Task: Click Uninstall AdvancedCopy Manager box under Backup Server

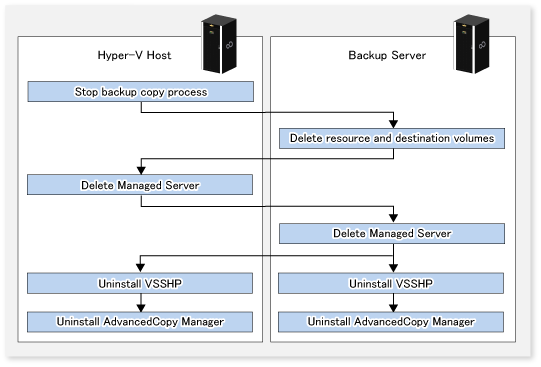Action: [x=391, y=322]
